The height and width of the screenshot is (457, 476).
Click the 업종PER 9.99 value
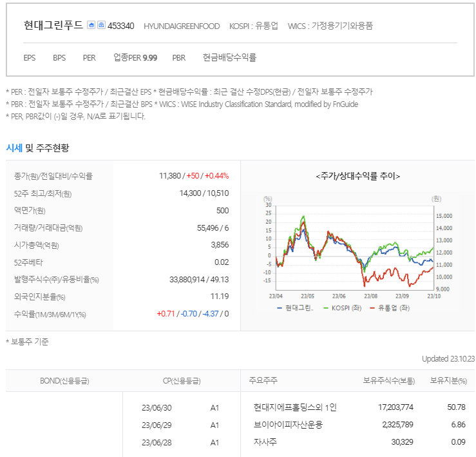[135, 57]
